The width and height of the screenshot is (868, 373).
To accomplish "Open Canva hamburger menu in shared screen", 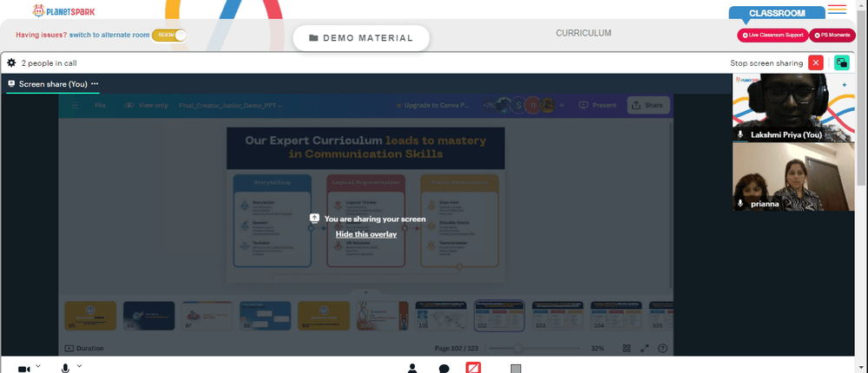I will click(75, 105).
